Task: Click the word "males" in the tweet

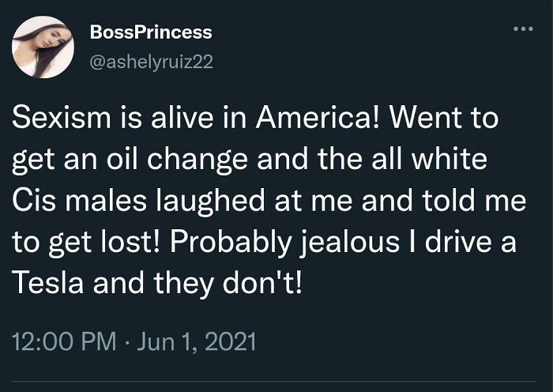Action: coord(104,201)
